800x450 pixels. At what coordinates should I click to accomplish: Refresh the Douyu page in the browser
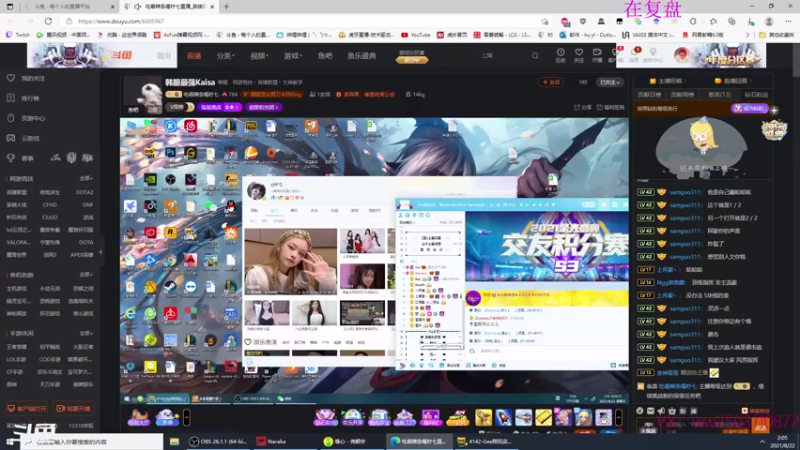click(48, 21)
